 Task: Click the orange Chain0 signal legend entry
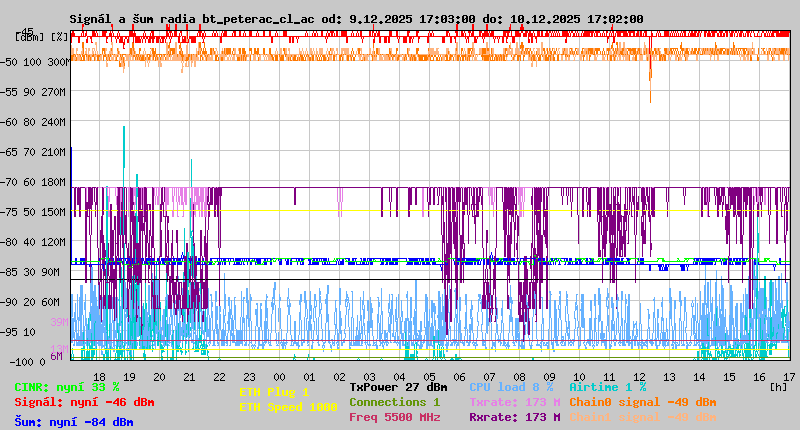coord(642,402)
